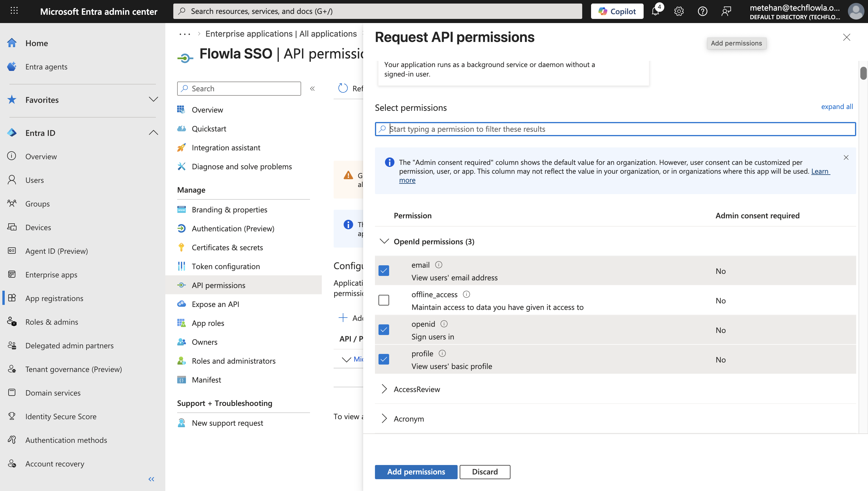Dismiss the admin consent info banner

[846, 157]
